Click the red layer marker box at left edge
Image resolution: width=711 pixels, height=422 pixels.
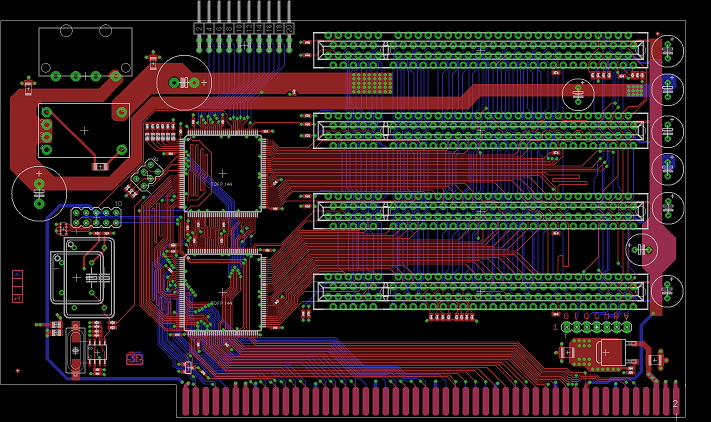click(17, 286)
